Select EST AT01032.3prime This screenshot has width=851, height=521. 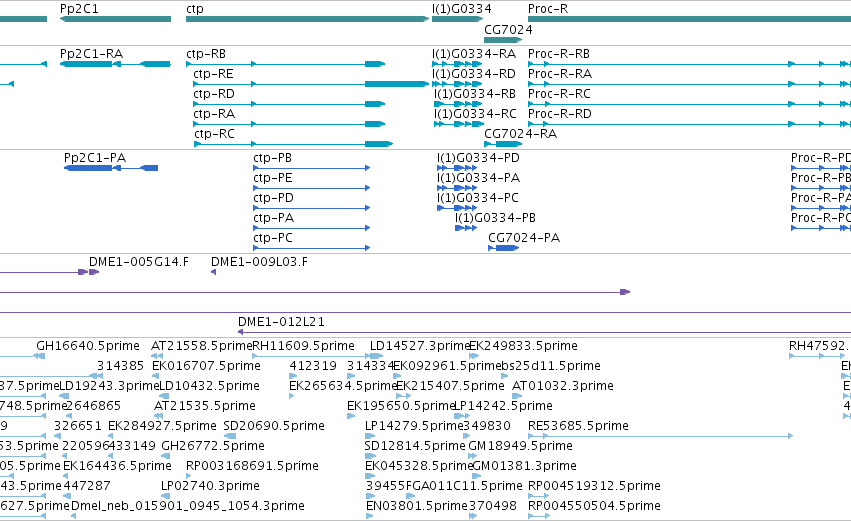tap(563, 386)
